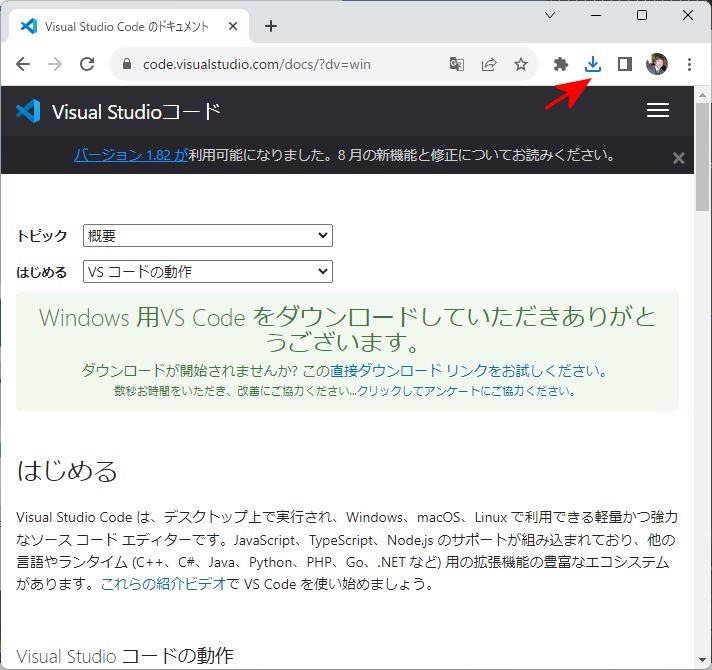Click the Visual Studioコード site title
The height and width of the screenshot is (670, 712).
pos(136,112)
